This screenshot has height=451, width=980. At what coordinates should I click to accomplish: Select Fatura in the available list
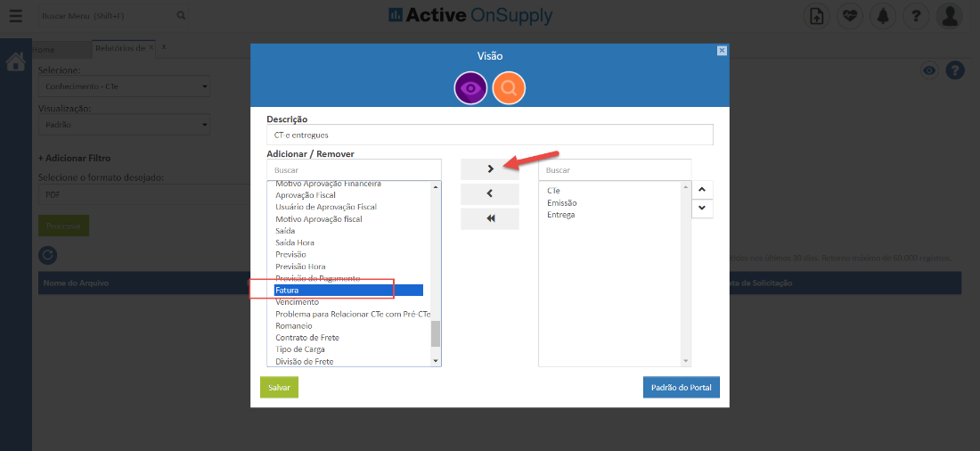348,291
